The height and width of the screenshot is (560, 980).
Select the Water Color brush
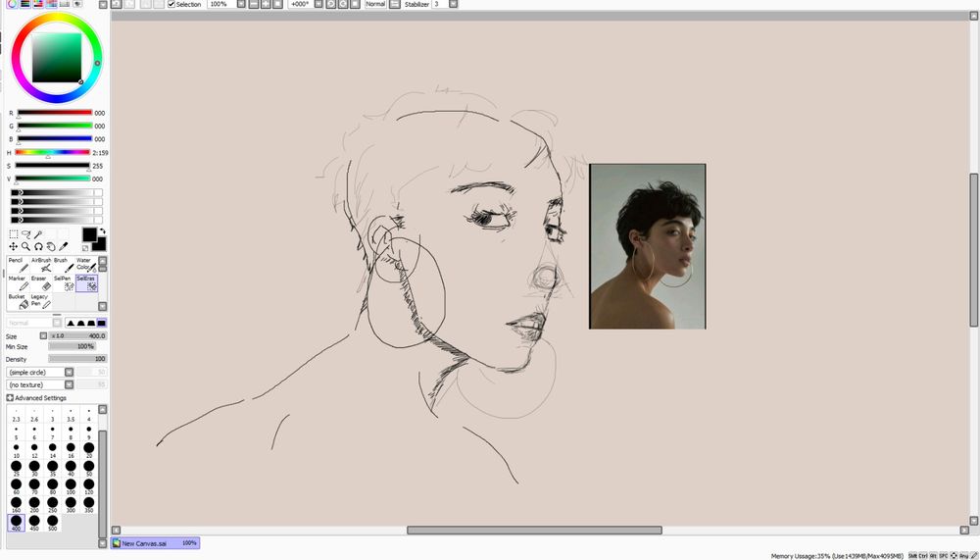click(x=85, y=265)
